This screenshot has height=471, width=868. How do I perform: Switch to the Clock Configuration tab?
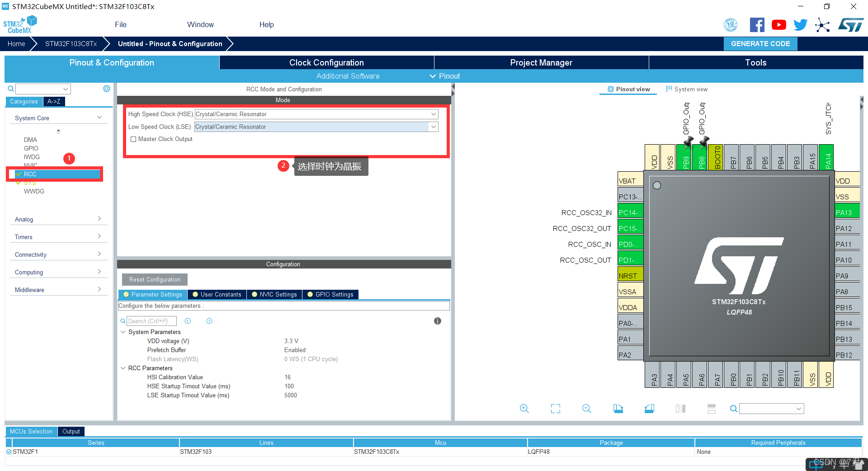pyautogui.click(x=326, y=62)
